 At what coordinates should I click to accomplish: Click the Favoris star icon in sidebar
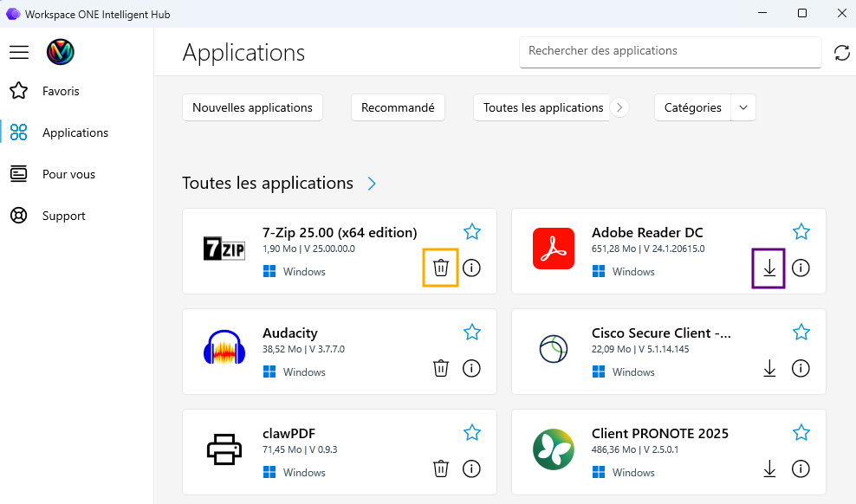point(18,91)
